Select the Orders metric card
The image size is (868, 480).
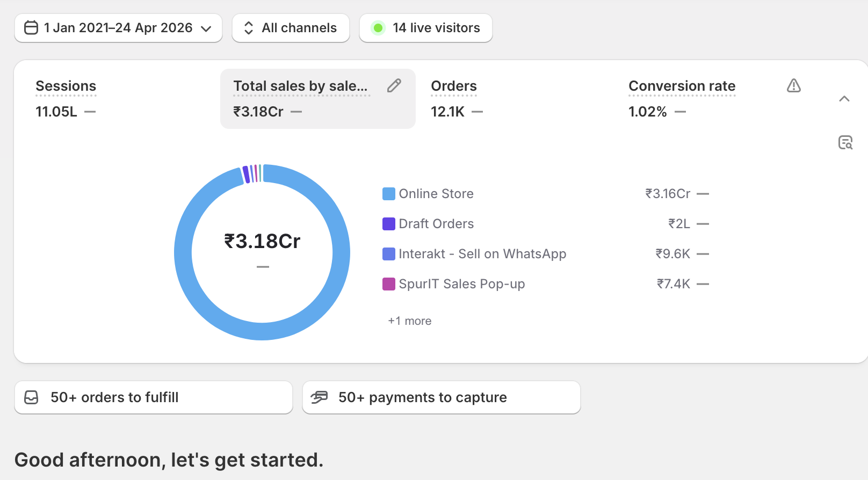[516, 99]
